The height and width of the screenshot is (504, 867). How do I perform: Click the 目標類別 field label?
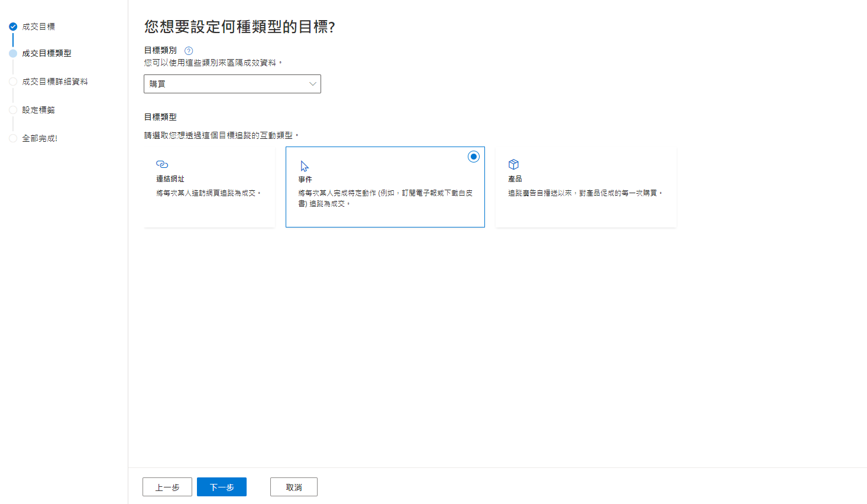tap(160, 50)
